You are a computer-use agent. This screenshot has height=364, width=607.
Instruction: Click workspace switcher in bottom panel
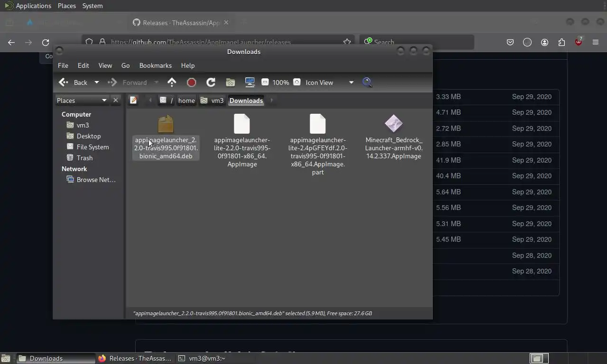click(x=539, y=358)
